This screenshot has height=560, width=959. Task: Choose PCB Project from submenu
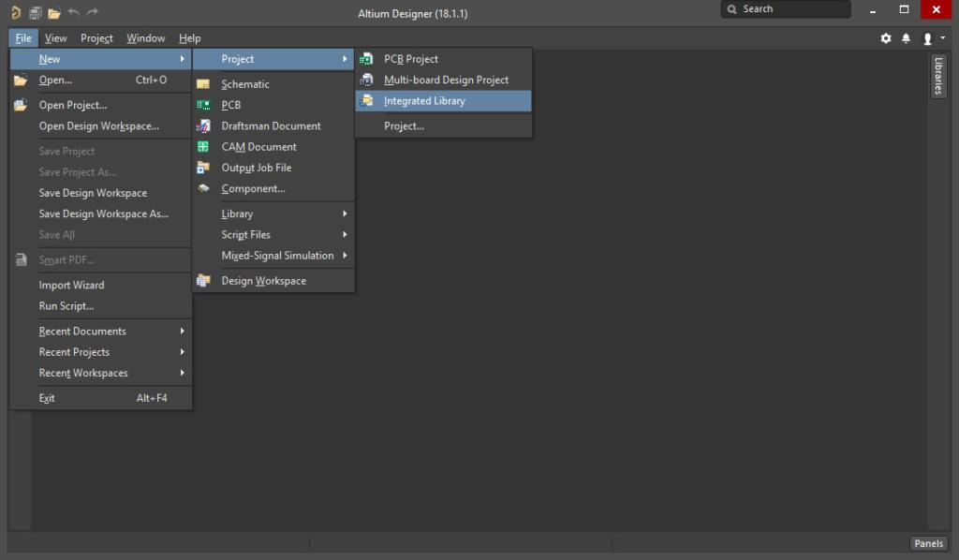[443, 59]
